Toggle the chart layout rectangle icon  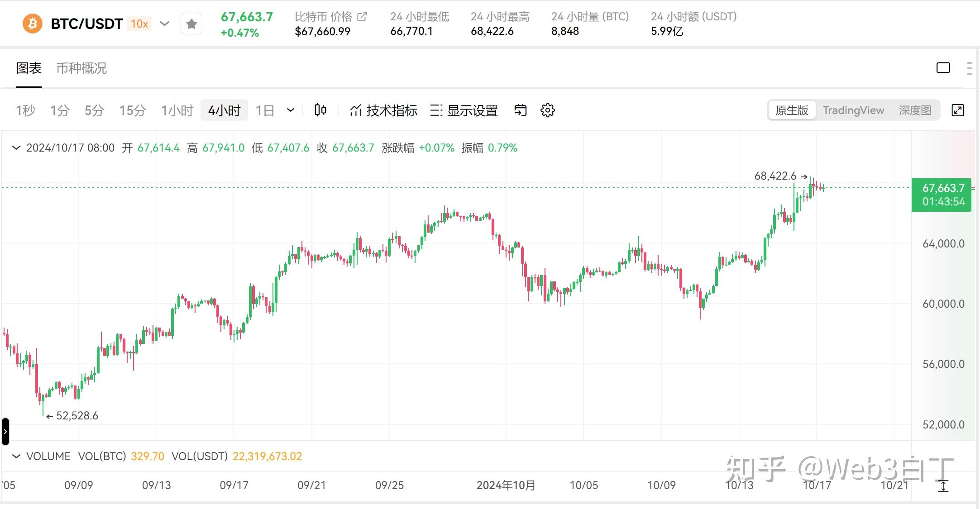[x=943, y=68]
